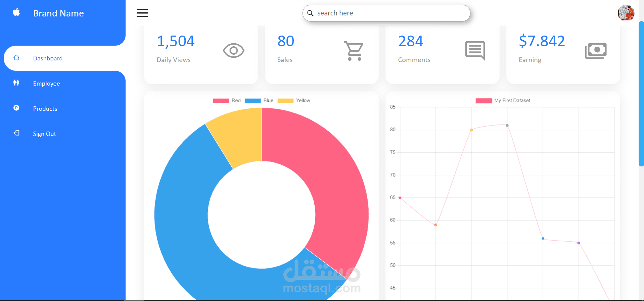Image resolution: width=644 pixels, height=301 pixels.
Task: Toggle the Red legend swatch on doughnut chart
Action: coord(221,101)
